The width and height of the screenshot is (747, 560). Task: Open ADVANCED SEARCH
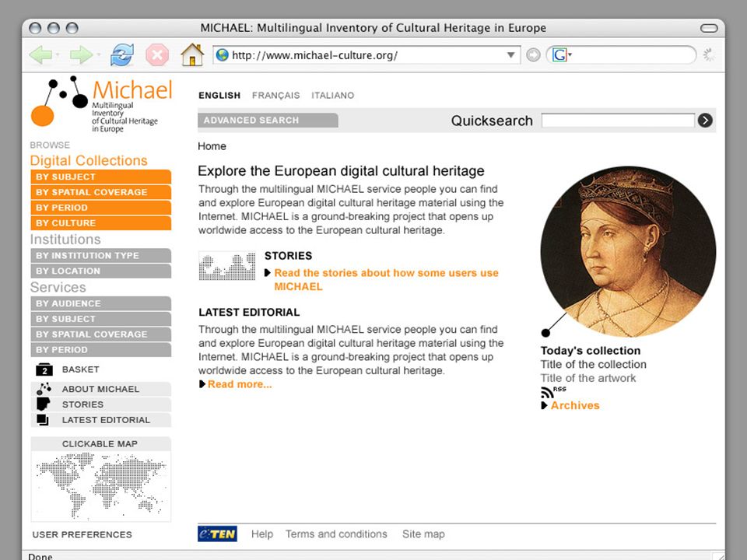[x=268, y=121]
